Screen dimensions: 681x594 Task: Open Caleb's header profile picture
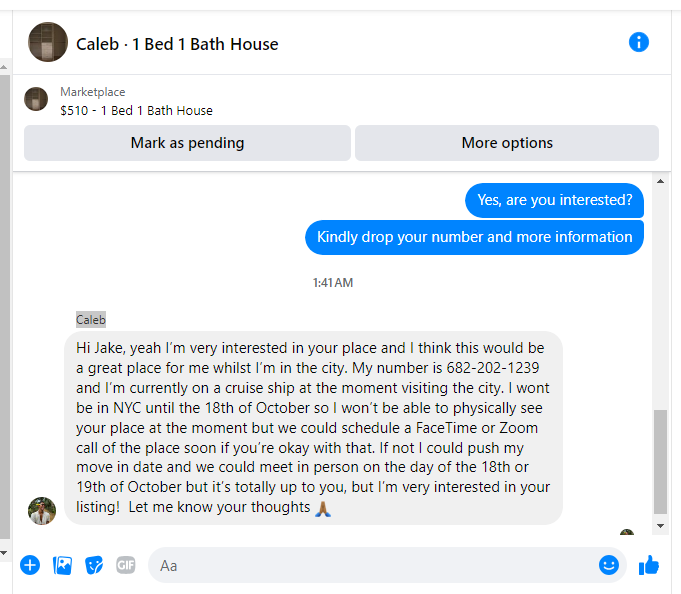click(48, 42)
